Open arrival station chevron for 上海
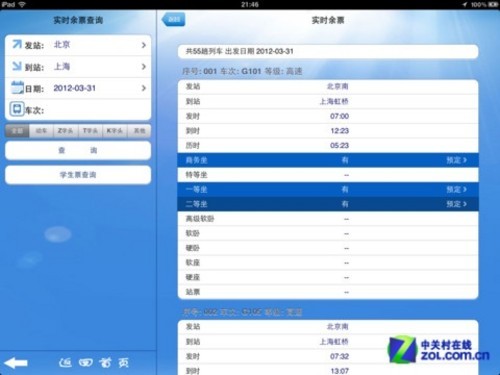500x375 pixels. [x=144, y=67]
